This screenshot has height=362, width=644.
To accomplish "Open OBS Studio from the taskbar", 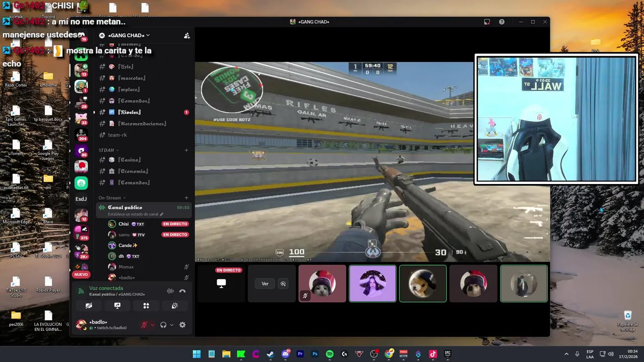I will pos(374,354).
